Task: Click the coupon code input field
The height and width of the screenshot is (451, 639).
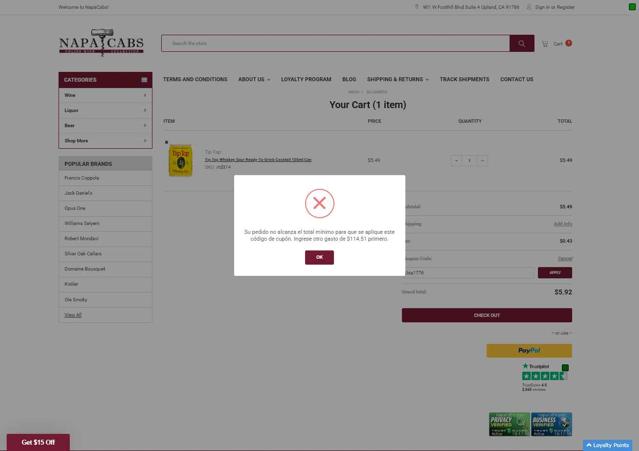Action: (x=469, y=273)
